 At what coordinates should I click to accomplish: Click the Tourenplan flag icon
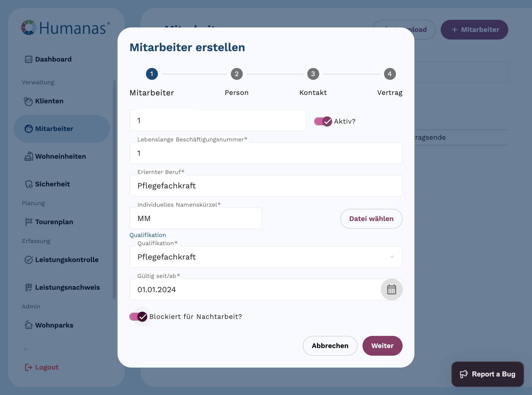pyautogui.click(x=29, y=222)
